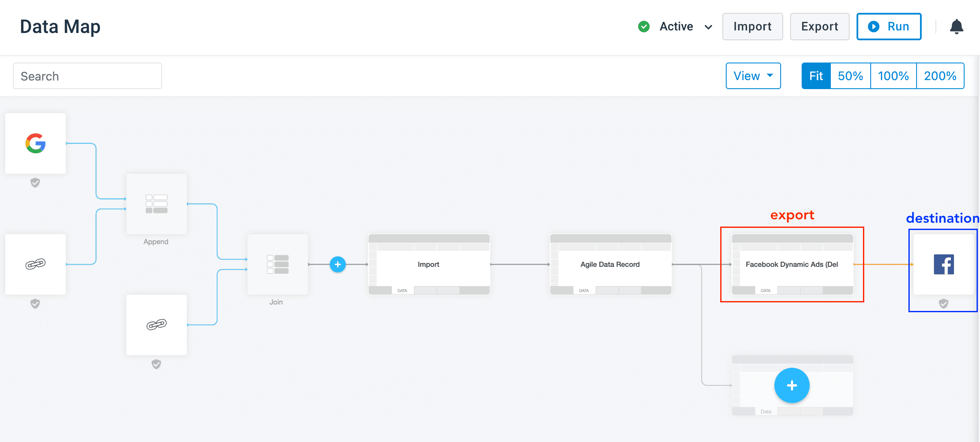The image size is (980, 442).
Task: Open the Join transform node
Action: pyautogui.click(x=277, y=264)
